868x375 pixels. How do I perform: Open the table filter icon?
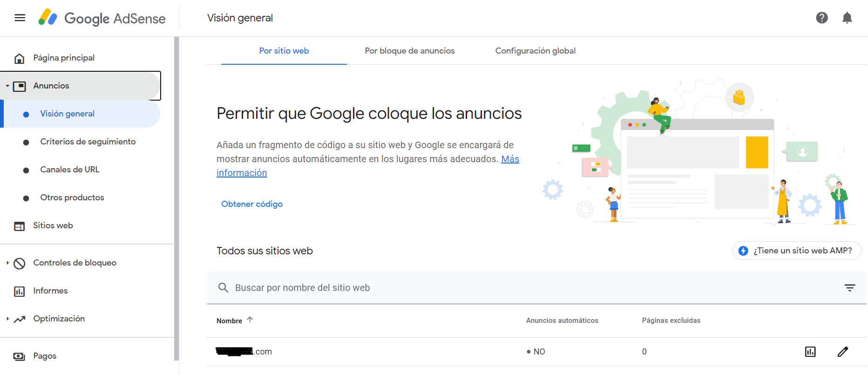[x=850, y=287]
